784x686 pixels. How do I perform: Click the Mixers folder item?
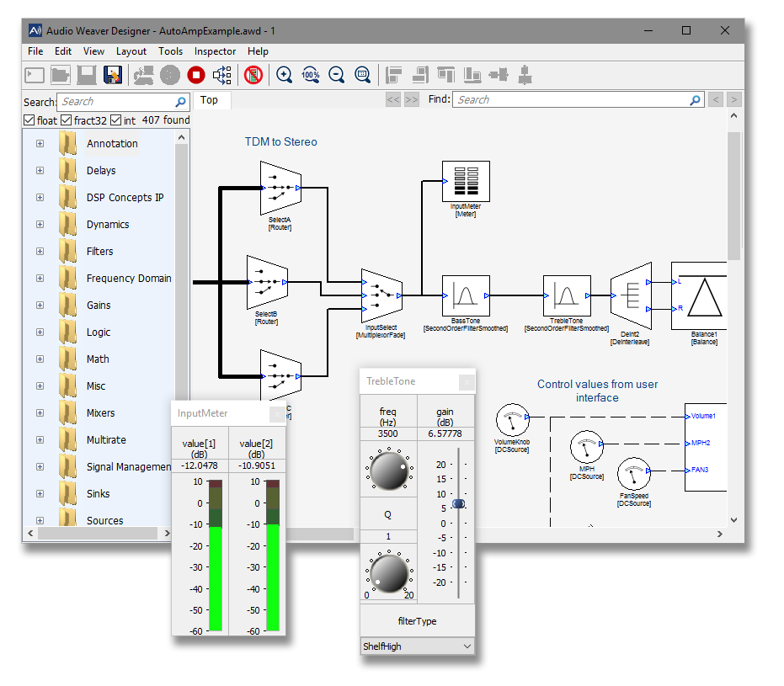[x=100, y=413]
